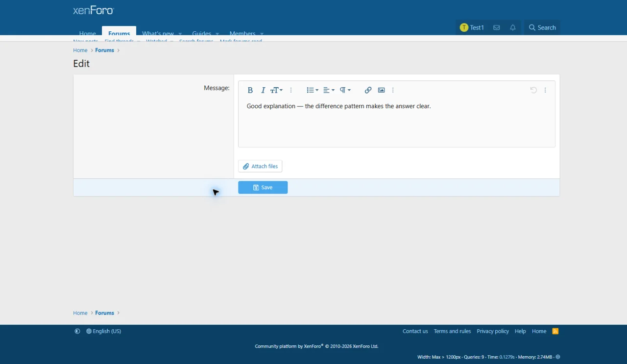Open the What's new navigation item
This screenshot has height=364, width=627.
(x=158, y=33)
